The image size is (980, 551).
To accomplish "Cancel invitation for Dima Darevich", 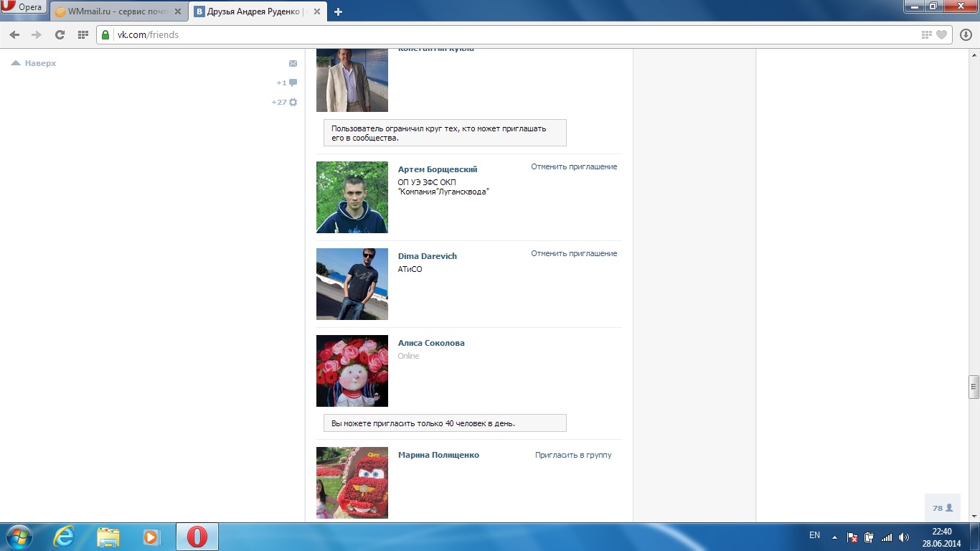I will pyautogui.click(x=574, y=253).
